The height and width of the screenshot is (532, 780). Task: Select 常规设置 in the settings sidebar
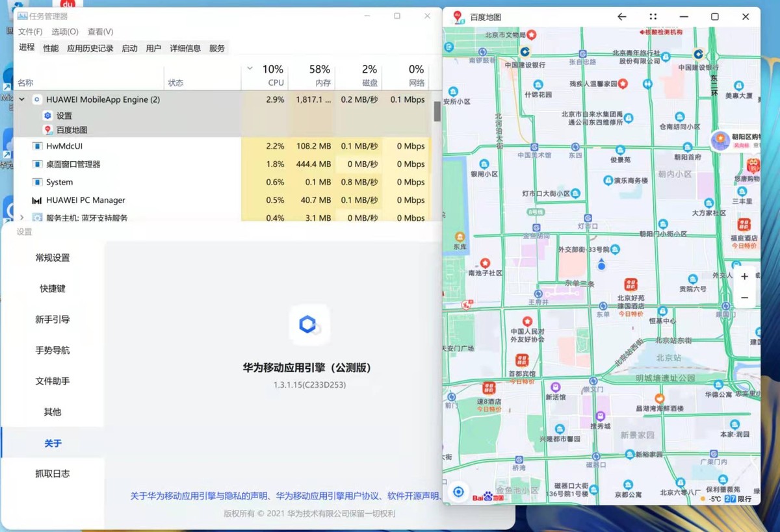[53, 257]
